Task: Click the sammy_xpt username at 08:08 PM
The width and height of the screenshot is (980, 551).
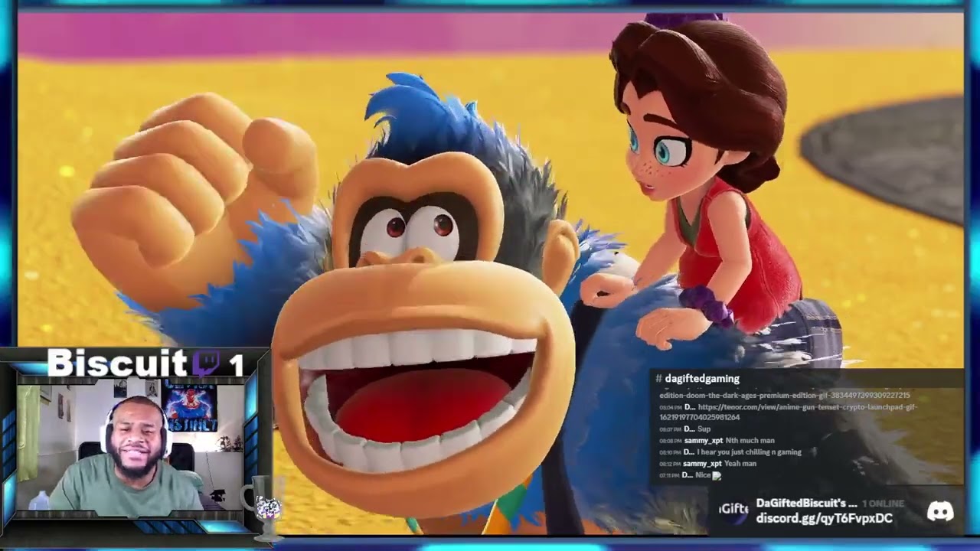Action: (x=704, y=441)
